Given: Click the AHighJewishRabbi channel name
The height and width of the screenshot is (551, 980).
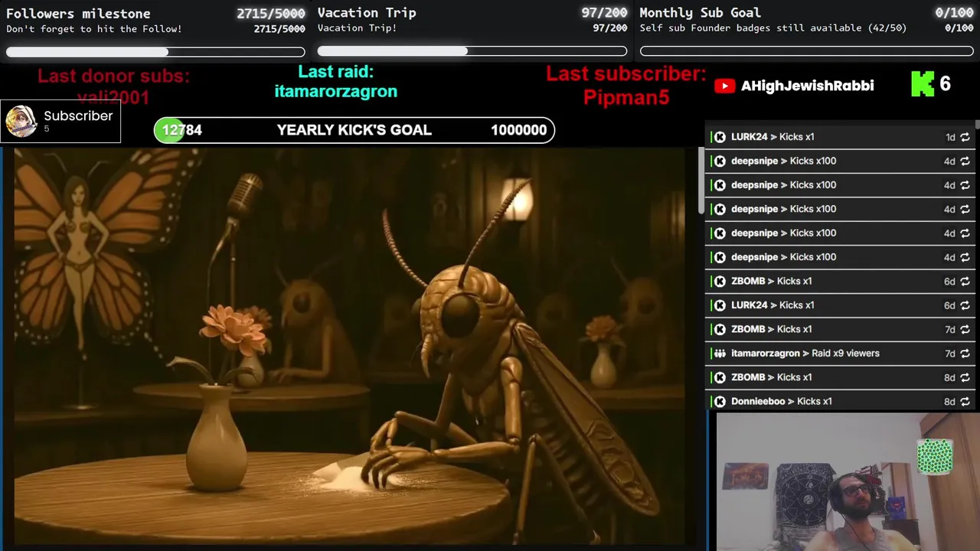Looking at the screenshot, I should (x=807, y=86).
